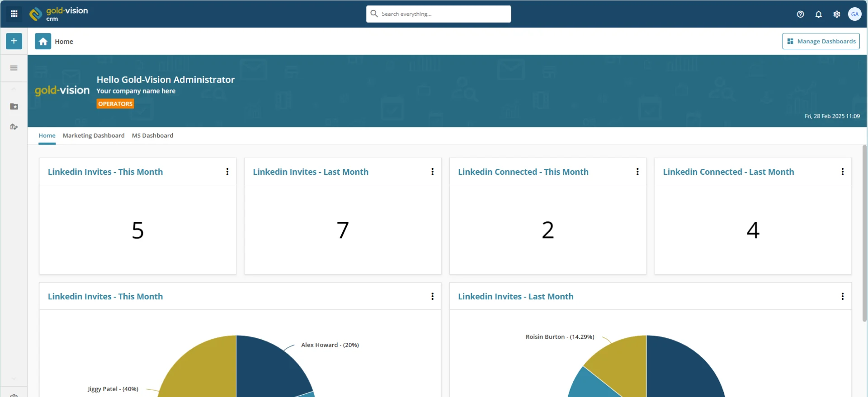Switch to Marketing Dashboard tab
Screen dimensions: 868x397
click(x=94, y=135)
